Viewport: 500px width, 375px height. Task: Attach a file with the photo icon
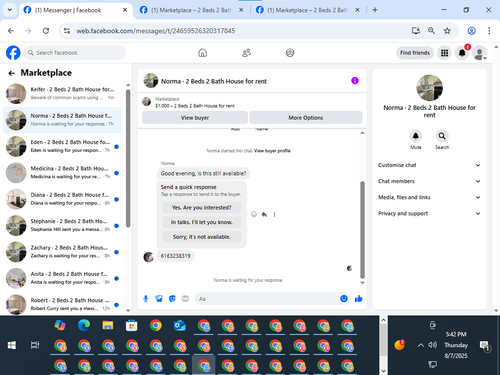(x=159, y=299)
